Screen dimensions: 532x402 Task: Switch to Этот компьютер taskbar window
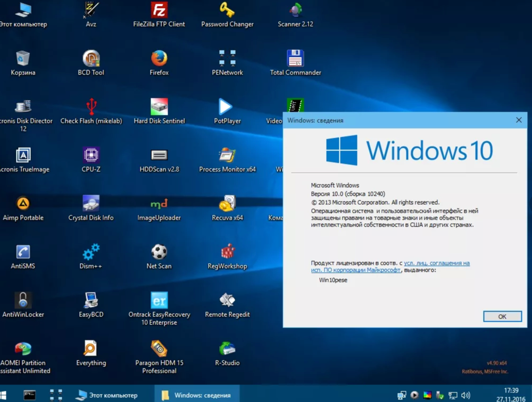(106, 395)
